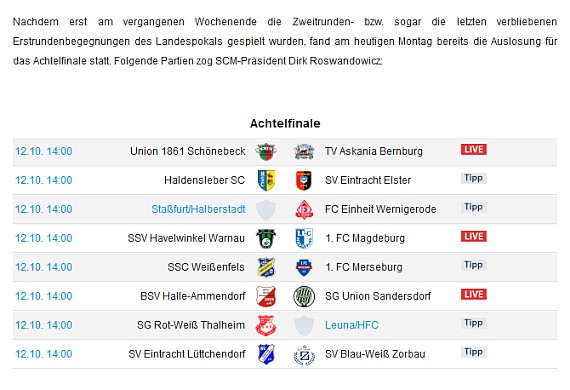Open the SG Union Sandersdorf logo
This screenshot has height=390, width=570.
tap(304, 297)
